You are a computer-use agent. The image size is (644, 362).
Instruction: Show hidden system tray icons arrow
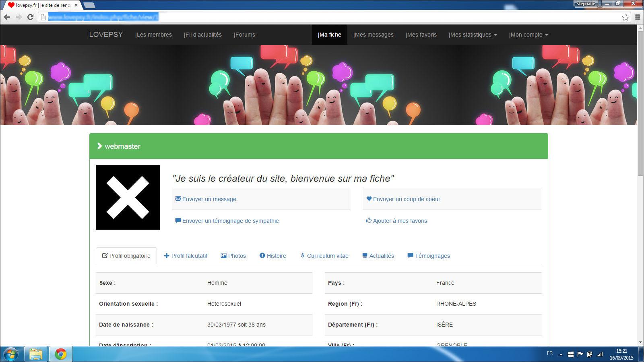click(561, 354)
